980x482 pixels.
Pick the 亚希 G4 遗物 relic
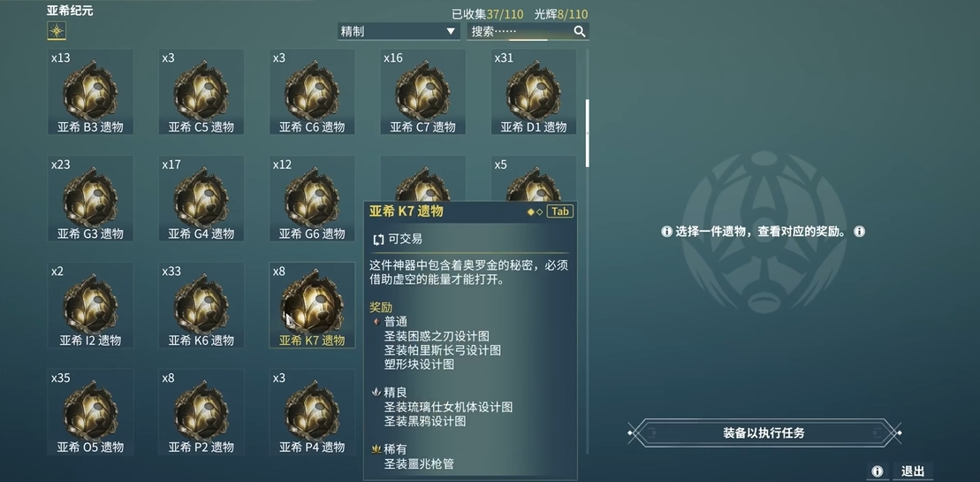tap(201, 199)
